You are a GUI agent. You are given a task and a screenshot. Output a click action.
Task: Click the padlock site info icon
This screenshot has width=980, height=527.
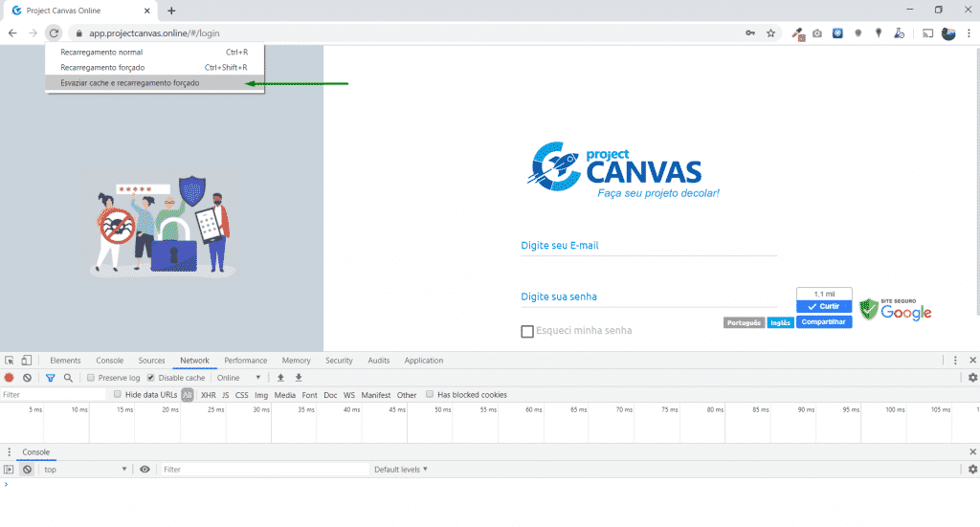click(x=78, y=33)
